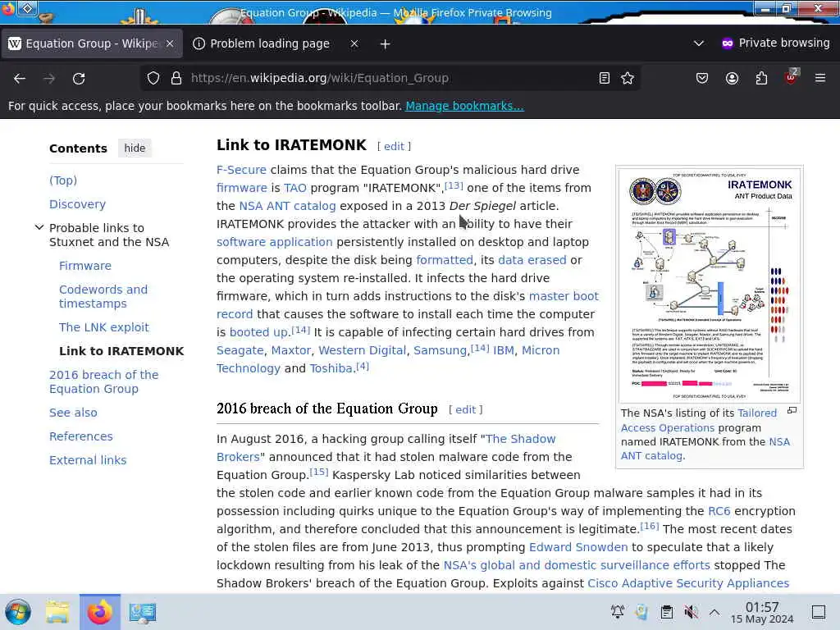This screenshot has width=840, height=630.
Task: Open file explorer from taskbar
Action: [57, 612]
